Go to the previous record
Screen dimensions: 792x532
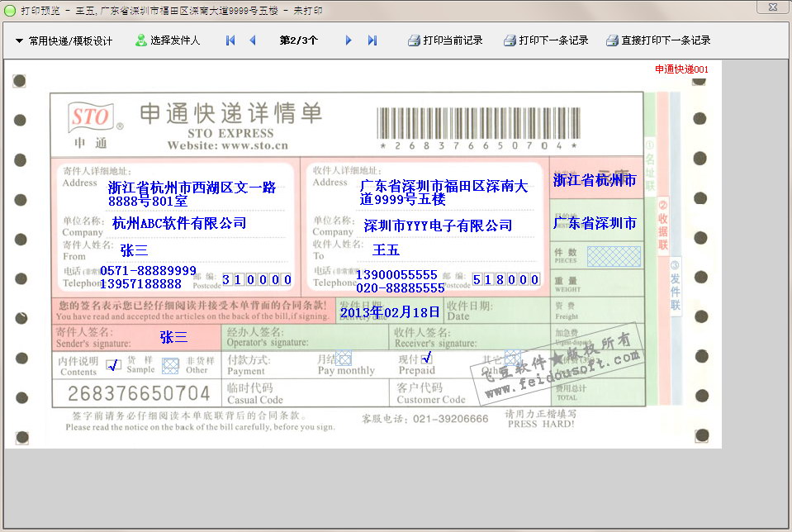253,40
